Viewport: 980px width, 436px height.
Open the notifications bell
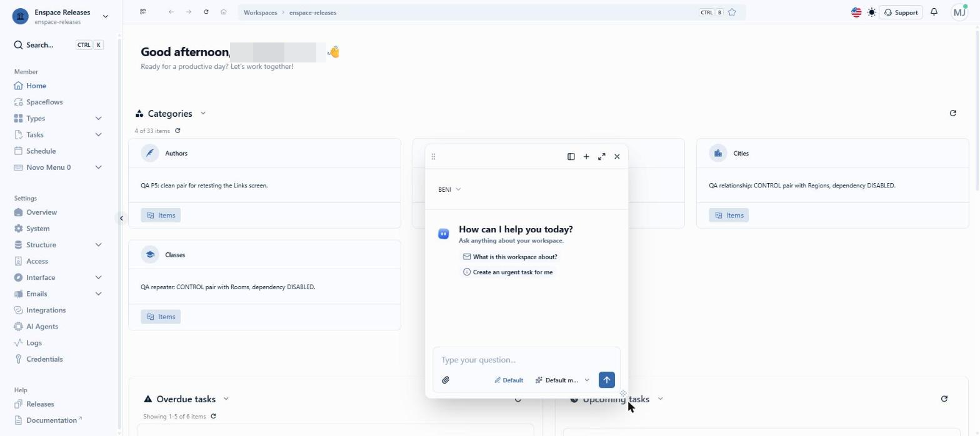934,12
